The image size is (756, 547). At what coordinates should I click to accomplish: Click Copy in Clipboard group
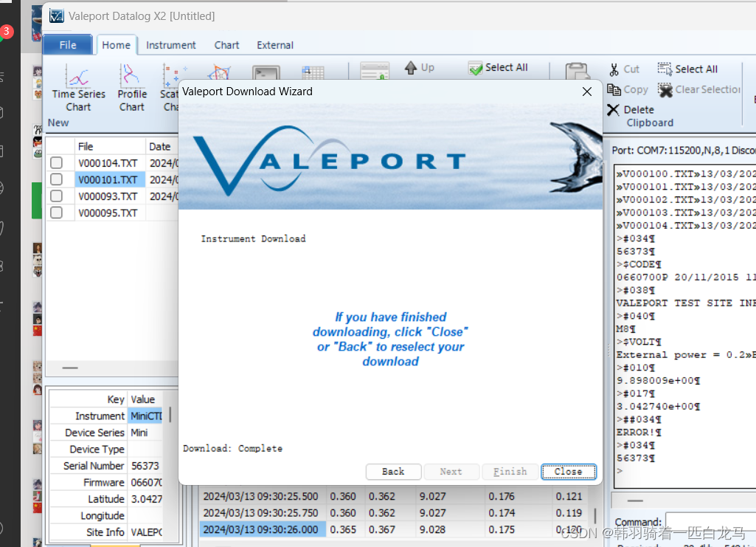[627, 90]
